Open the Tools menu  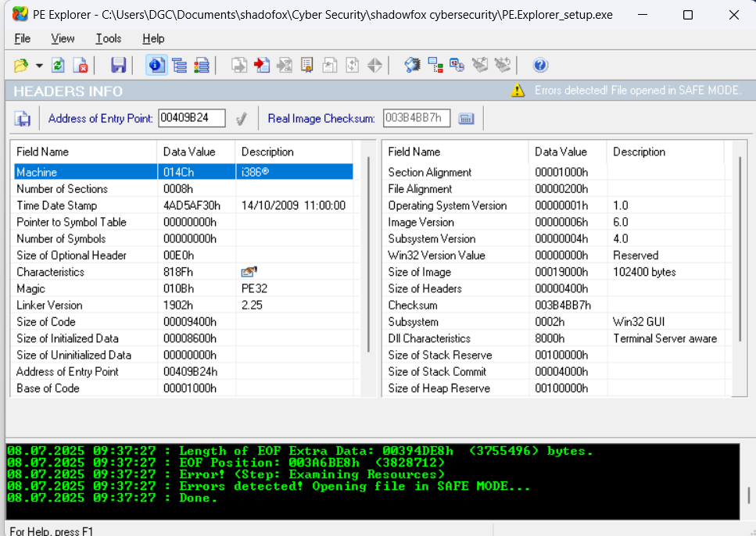tap(109, 38)
